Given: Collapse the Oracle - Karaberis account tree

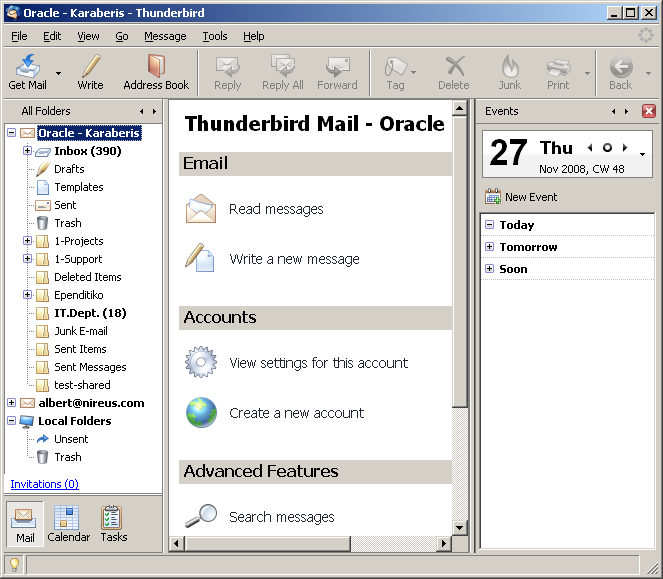Looking at the screenshot, I should click(x=12, y=133).
